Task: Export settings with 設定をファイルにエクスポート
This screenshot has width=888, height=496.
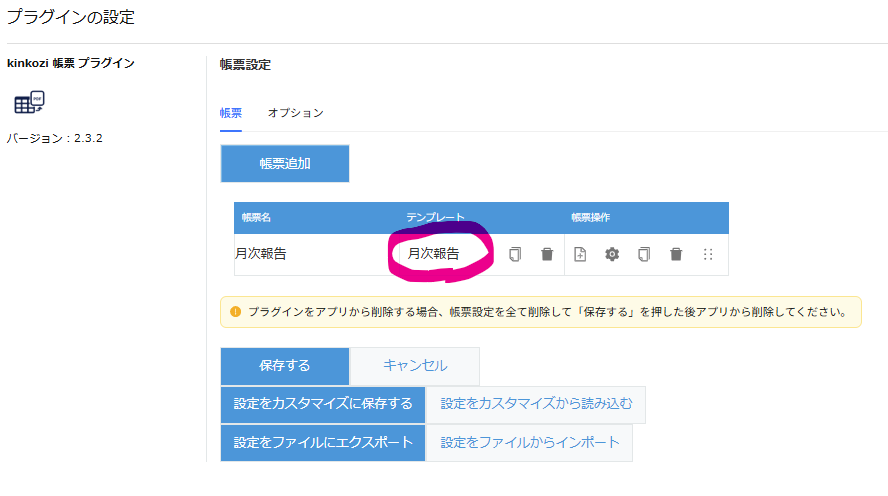Action: (322, 442)
